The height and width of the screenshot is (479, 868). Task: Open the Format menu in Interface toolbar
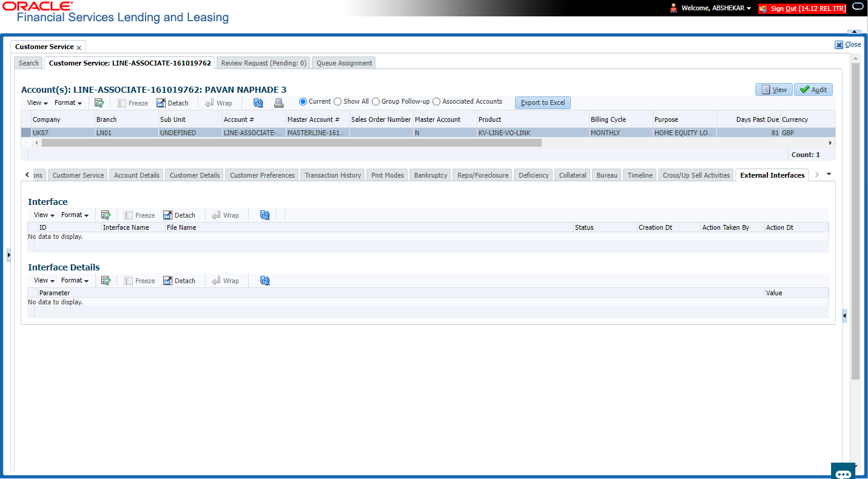(75, 215)
